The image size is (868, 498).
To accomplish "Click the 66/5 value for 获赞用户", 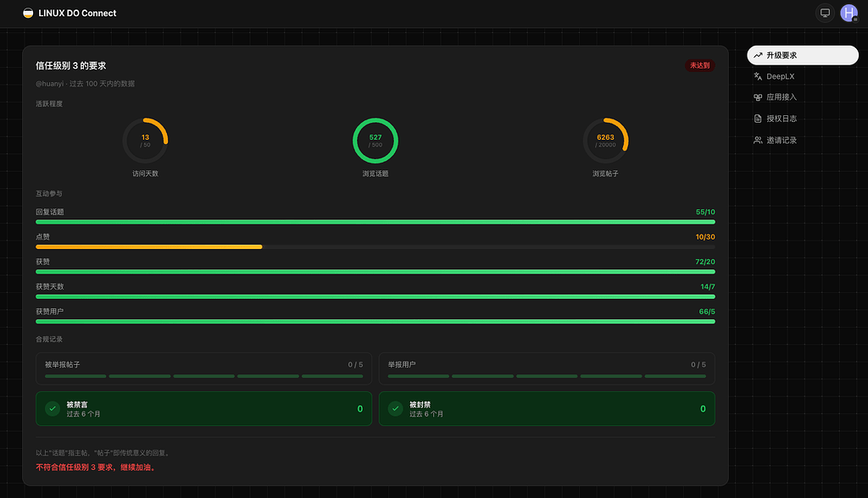I will (x=707, y=312).
